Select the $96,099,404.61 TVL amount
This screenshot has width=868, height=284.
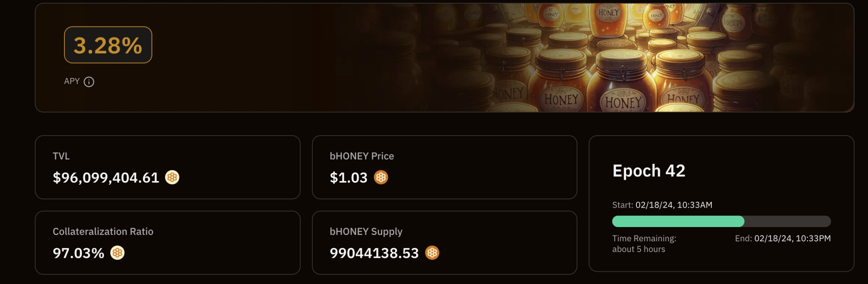click(106, 178)
